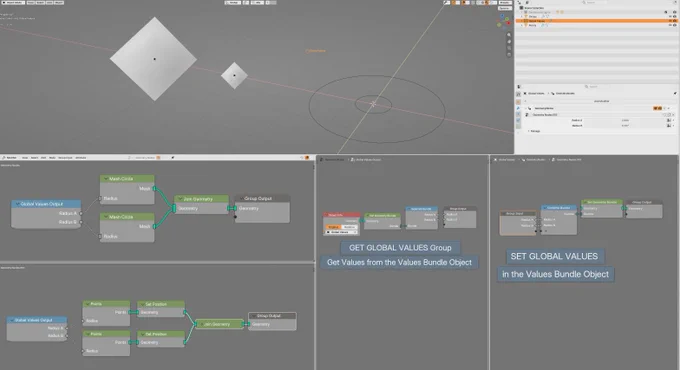The width and height of the screenshot is (680, 370).
Task: Open Add menu in top-left node editor
Action: [x=43, y=158]
